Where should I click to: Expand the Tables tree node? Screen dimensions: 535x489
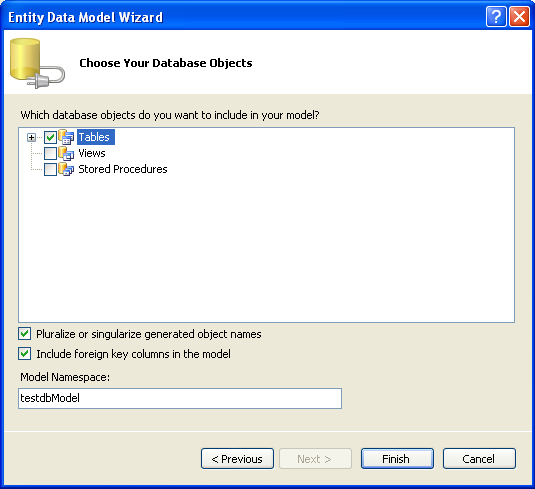[31, 138]
